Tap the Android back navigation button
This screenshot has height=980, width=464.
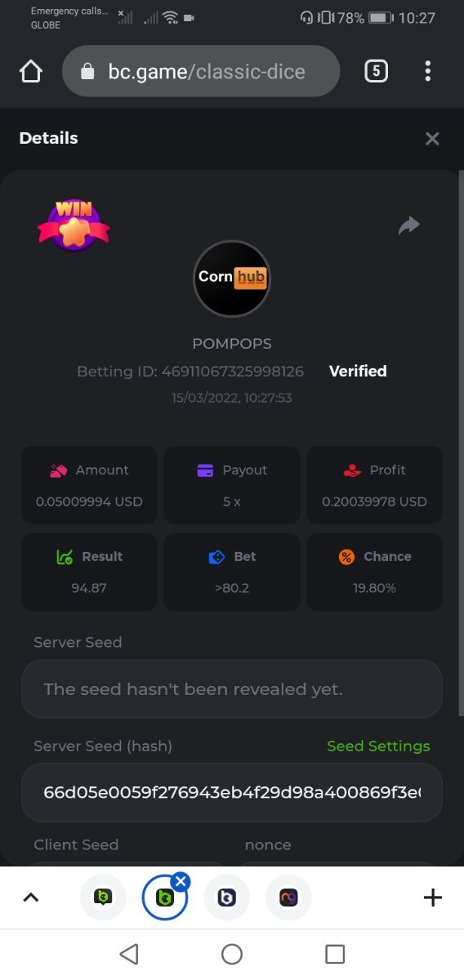pyautogui.click(x=129, y=954)
